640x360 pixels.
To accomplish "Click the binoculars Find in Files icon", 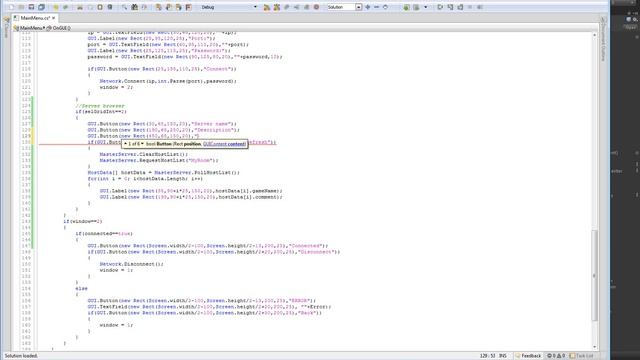I will (x=134, y=7).
